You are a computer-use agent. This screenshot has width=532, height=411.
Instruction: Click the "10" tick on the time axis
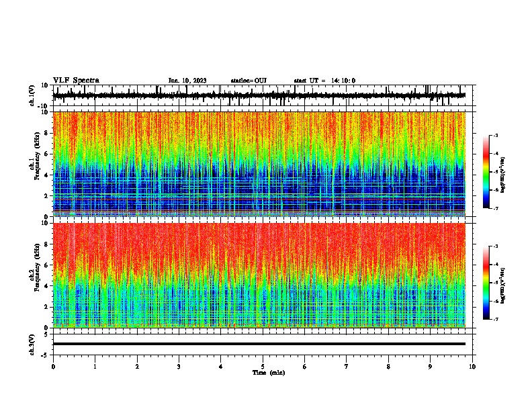472,367
